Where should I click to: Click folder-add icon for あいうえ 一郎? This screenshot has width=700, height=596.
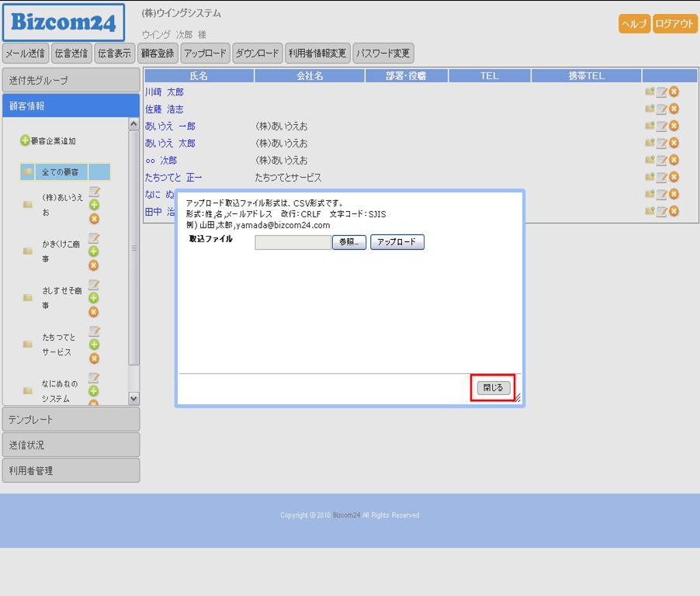click(650, 126)
